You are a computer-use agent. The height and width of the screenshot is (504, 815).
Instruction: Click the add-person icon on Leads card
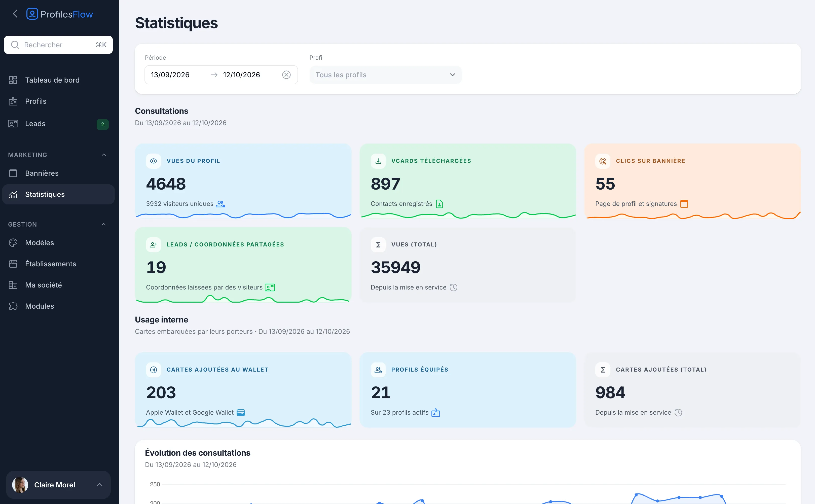153,244
